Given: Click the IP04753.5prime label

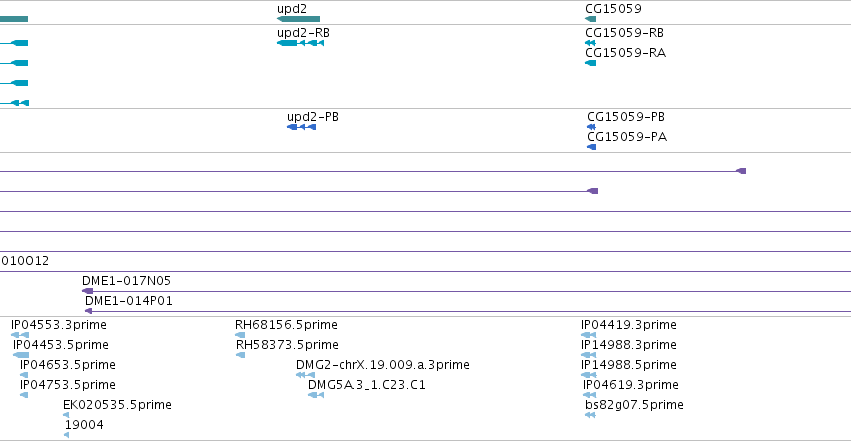Looking at the screenshot, I should [x=68, y=385].
